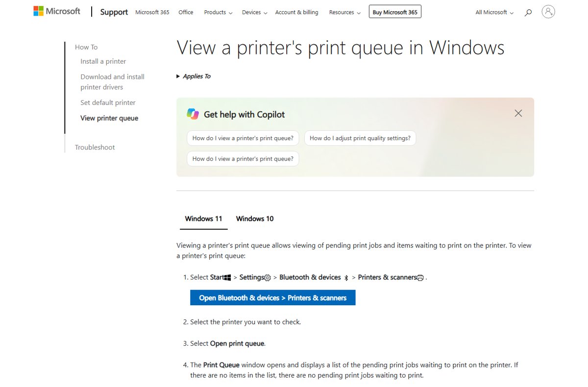Go to Microsoft 365 in the header
This screenshot has height=387, width=588.
click(x=152, y=12)
